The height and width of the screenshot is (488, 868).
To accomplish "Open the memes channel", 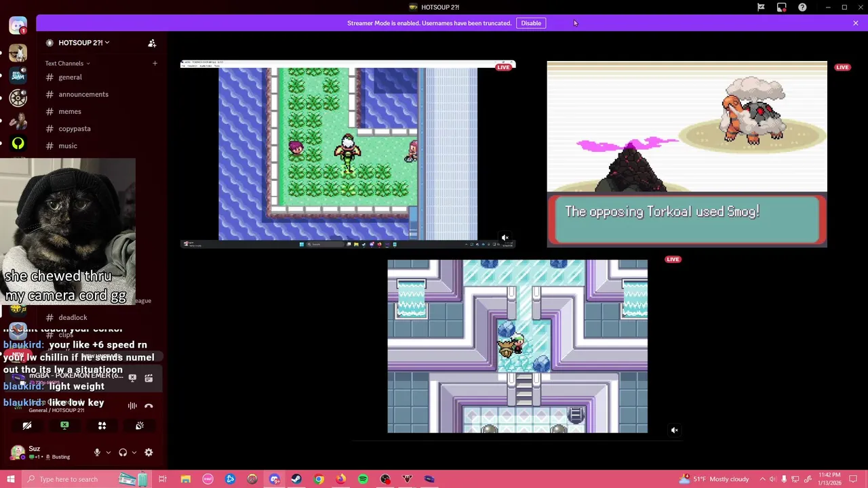I will tap(70, 111).
